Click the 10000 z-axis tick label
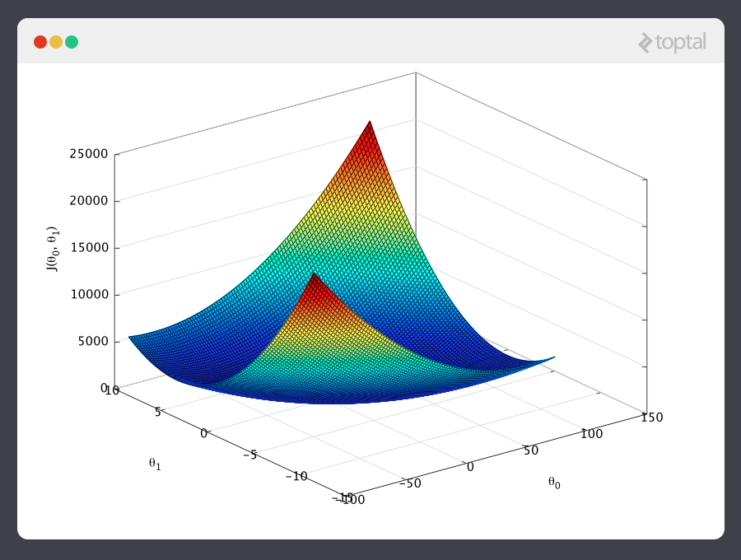 pos(89,295)
